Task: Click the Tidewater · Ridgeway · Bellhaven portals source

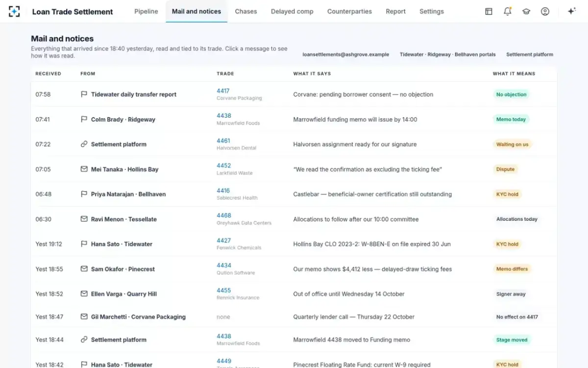Action: [x=448, y=54]
